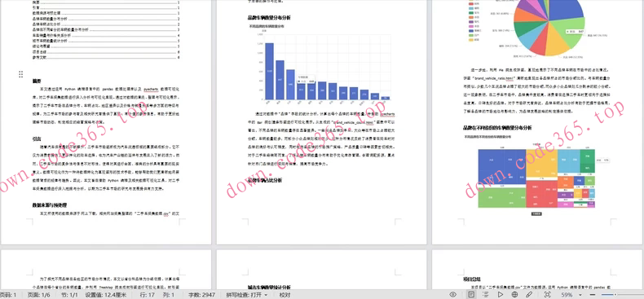The height and width of the screenshot is (299, 644).
Task: Select the brand vehicle bar chart image
Action: click(320, 65)
